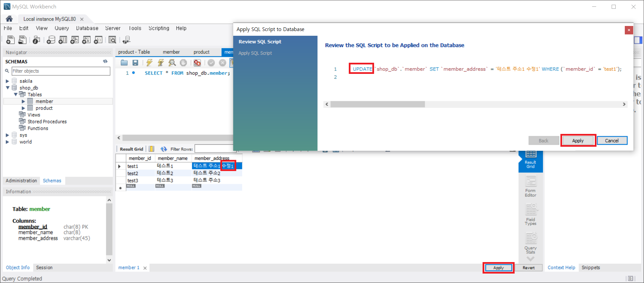Switch to the Session tab
This screenshot has height=283, width=644.
[44, 267]
